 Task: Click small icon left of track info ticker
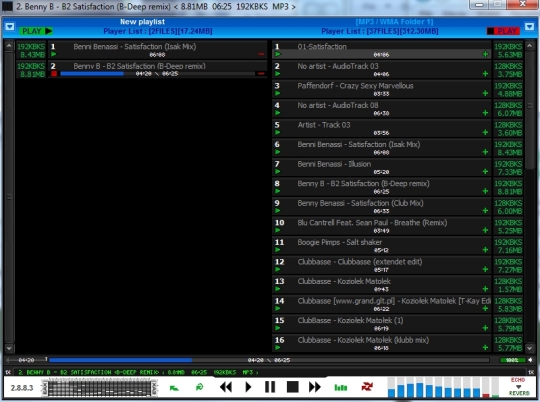pos(8,372)
